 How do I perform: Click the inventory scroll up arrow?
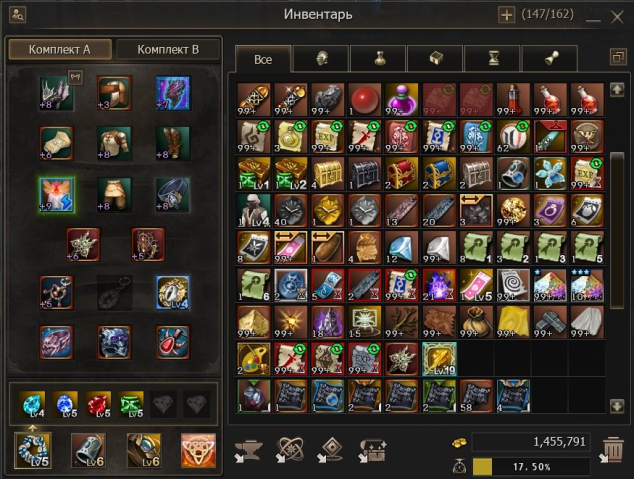pyautogui.click(x=617, y=89)
